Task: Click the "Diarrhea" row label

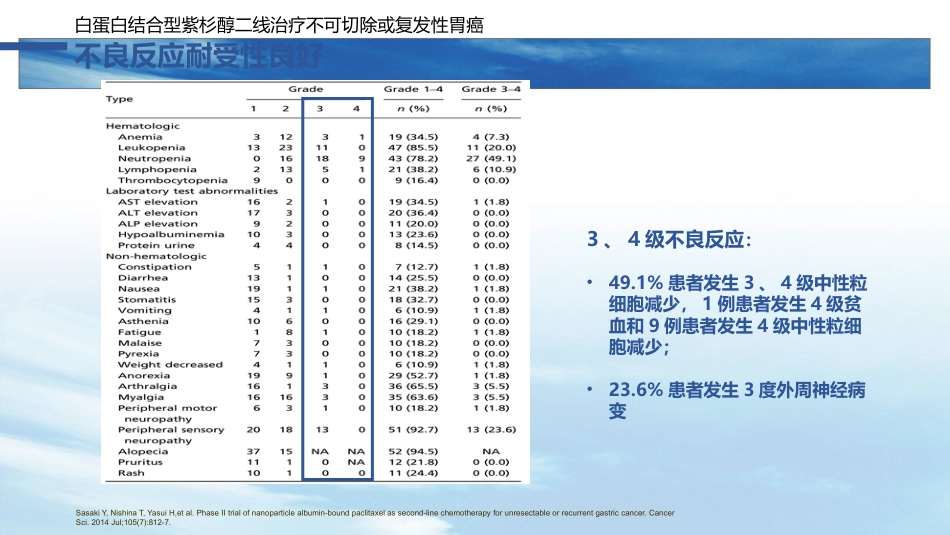Action: [143, 278]
